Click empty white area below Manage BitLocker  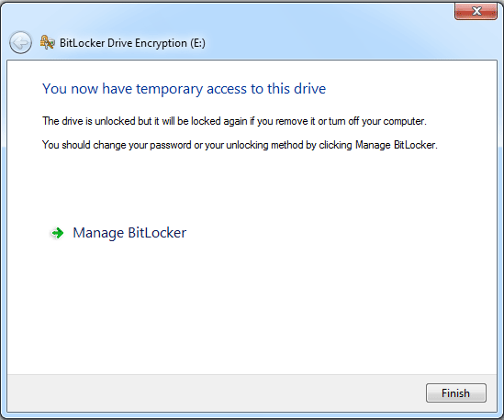click(251, 305)
